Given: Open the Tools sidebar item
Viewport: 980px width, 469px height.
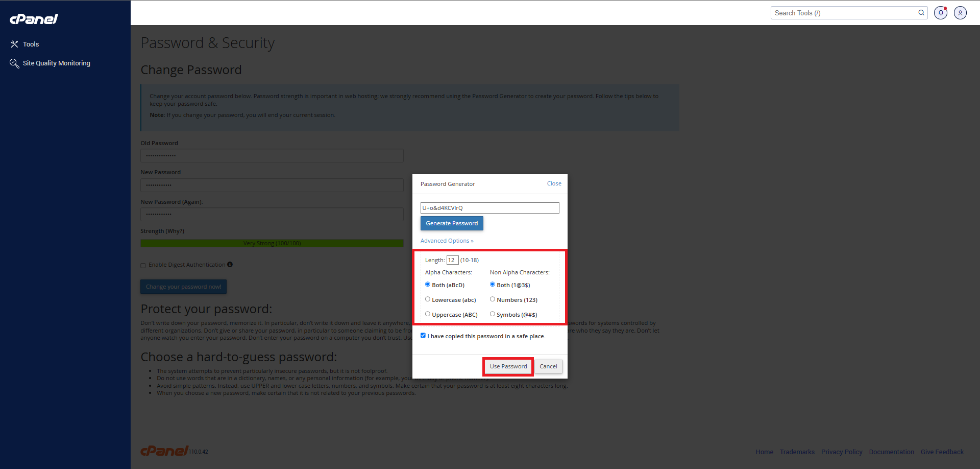Looking at the screenshot, I should point(30,44).
